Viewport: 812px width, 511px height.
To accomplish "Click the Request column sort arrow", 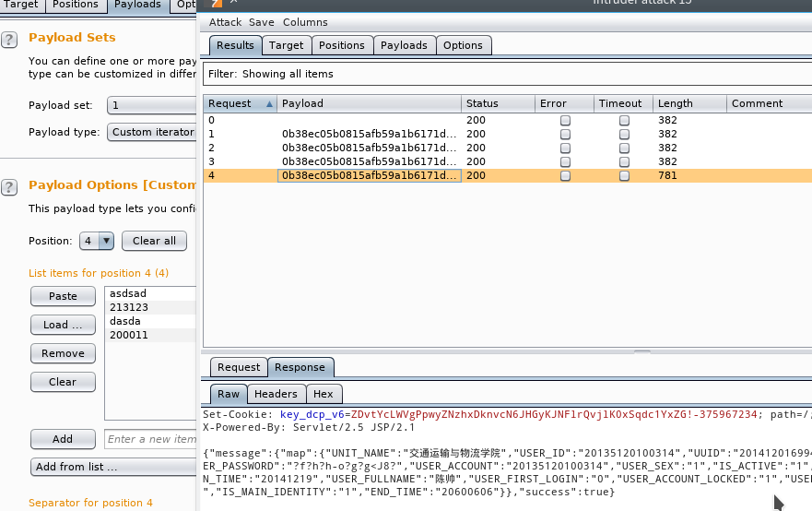I will [270, 104].
